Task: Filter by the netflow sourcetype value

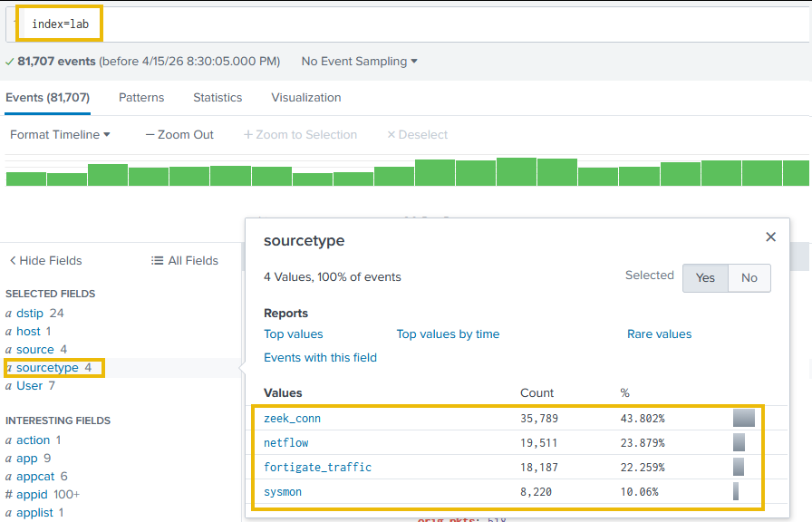Action: (285, 443)
